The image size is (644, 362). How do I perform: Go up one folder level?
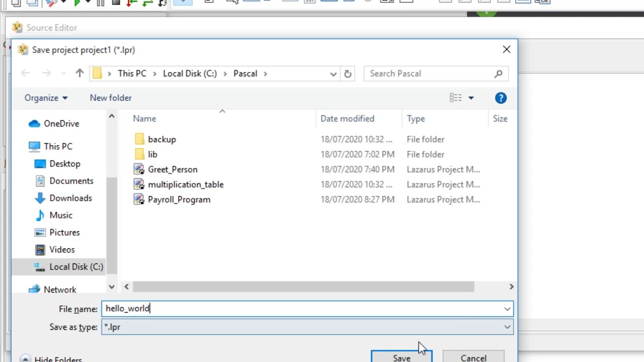(79, 73)
